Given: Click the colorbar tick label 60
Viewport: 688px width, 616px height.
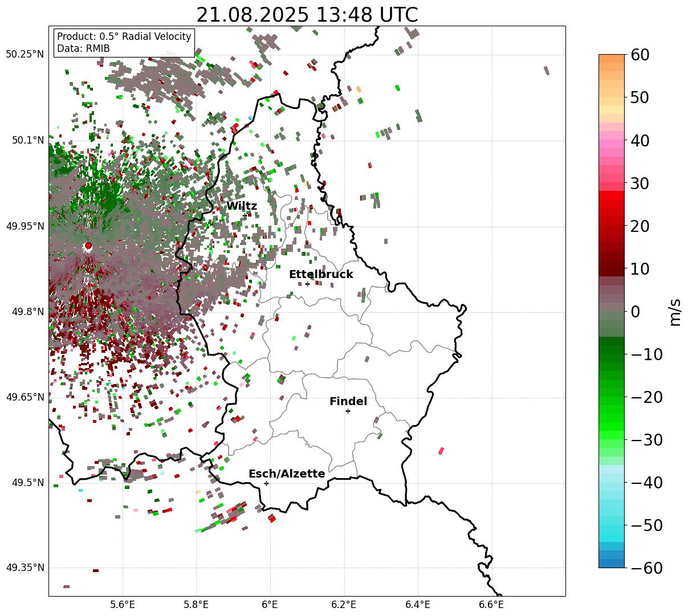Looking at the screenshot, I should pyautogui.click(x=638, y=55).
